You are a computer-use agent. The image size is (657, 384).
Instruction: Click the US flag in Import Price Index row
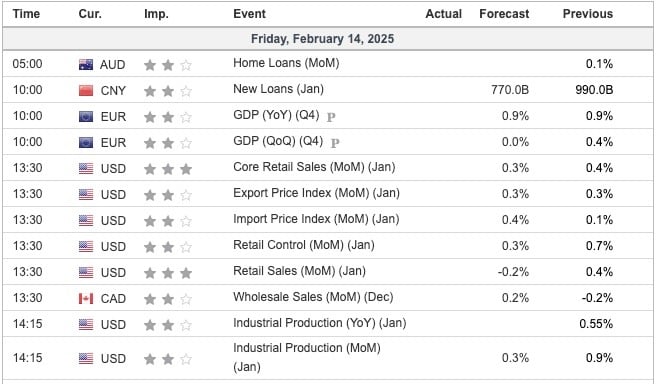tap(86, 221)
